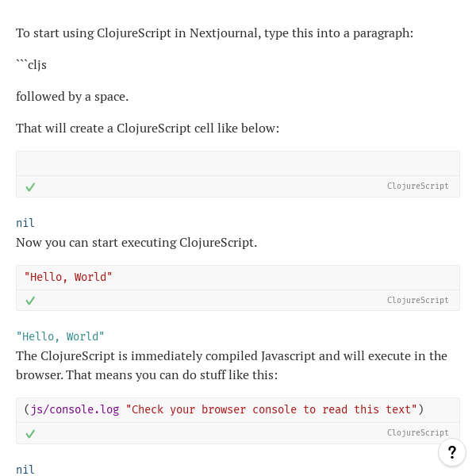476x476 pixels.
Task: Click the "Check your browser console" string
Action: tap(271, 409)
